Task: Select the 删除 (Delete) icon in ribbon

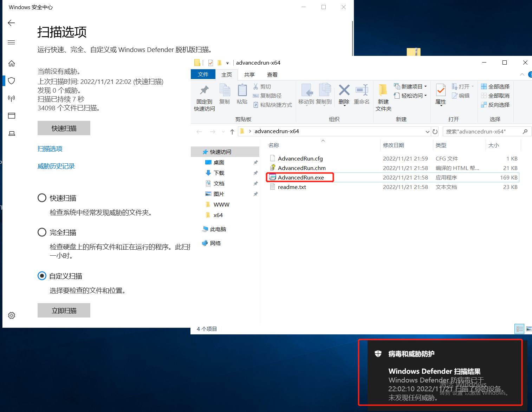Action: (x=344, y=94)
